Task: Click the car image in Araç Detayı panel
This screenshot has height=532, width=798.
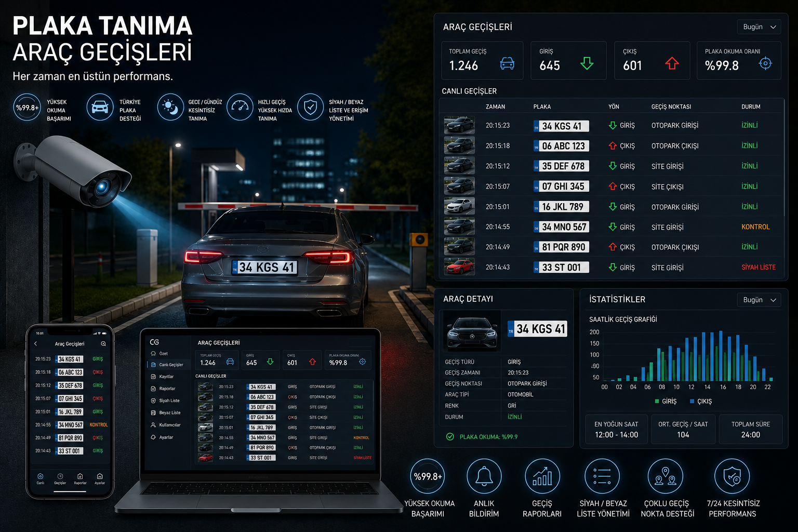Action: 472,331
